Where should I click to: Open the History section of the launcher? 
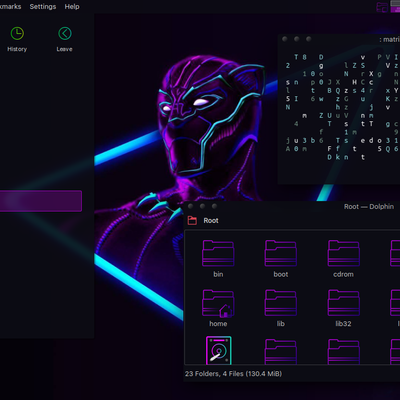(x=17, y=39)
